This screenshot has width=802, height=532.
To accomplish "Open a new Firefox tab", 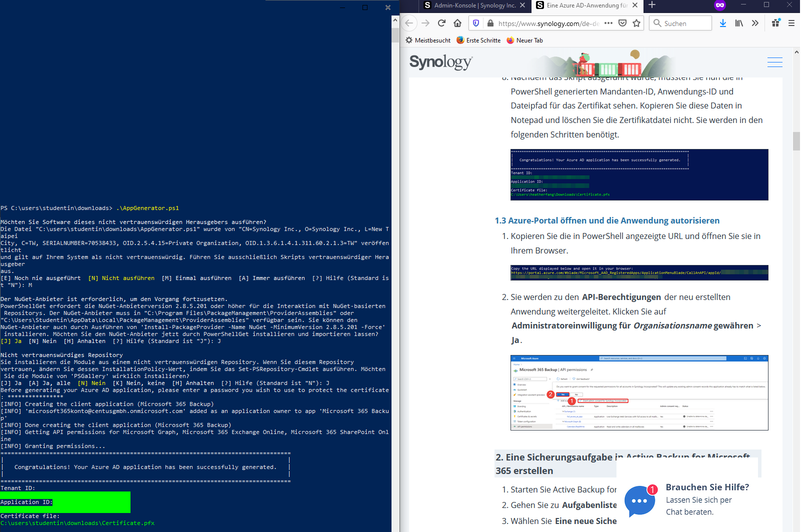I will pos(652,5).
